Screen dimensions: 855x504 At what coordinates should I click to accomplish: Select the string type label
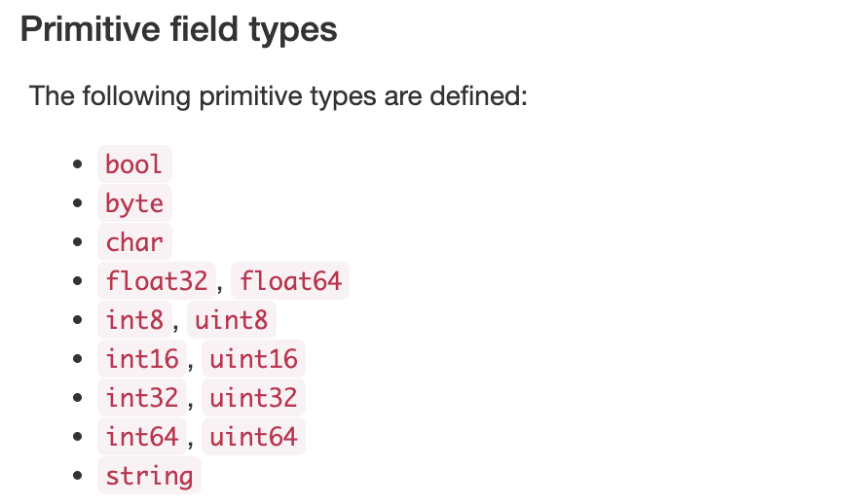coord(149,475)
